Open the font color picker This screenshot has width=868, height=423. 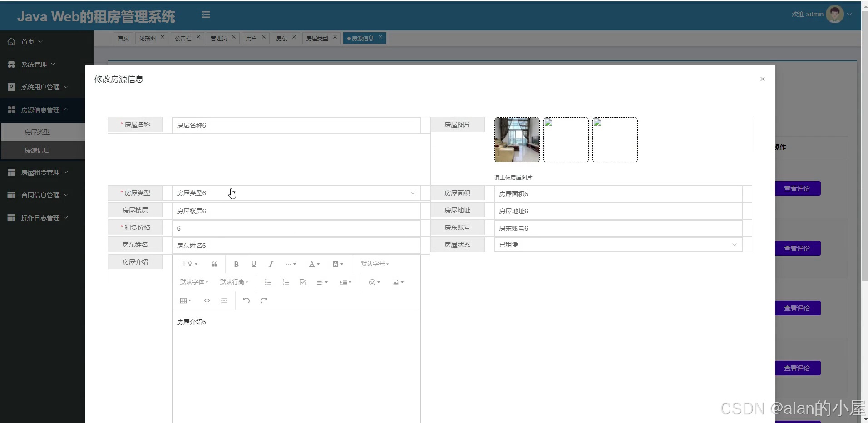[x=314, y=264]
